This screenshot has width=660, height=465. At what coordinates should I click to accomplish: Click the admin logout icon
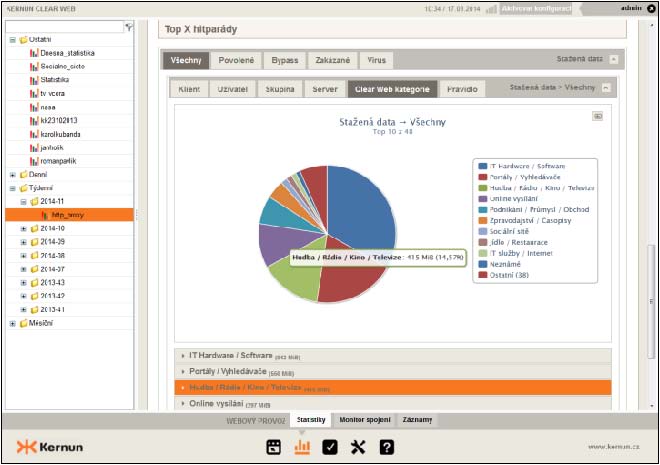[649, 8]
